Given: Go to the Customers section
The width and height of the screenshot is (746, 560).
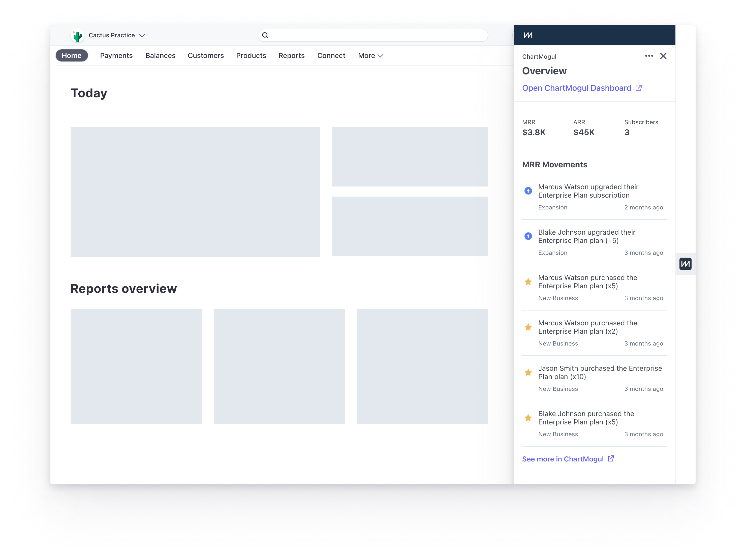Looking at the screenshot, I should click(206, 55).
